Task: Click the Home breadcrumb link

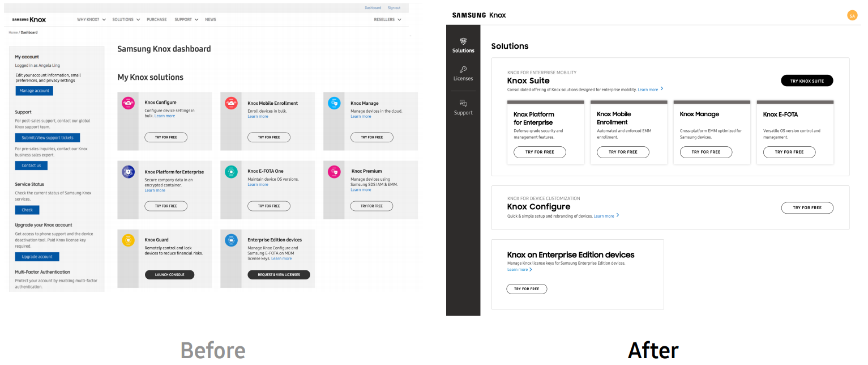Action: click(13, 32)
